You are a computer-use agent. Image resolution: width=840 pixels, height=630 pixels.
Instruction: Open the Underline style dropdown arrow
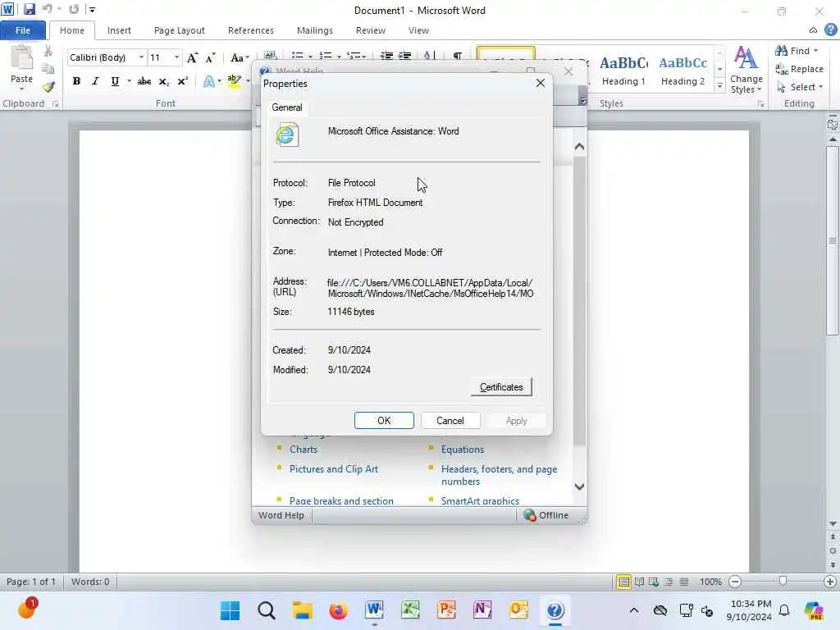(129, 81)
